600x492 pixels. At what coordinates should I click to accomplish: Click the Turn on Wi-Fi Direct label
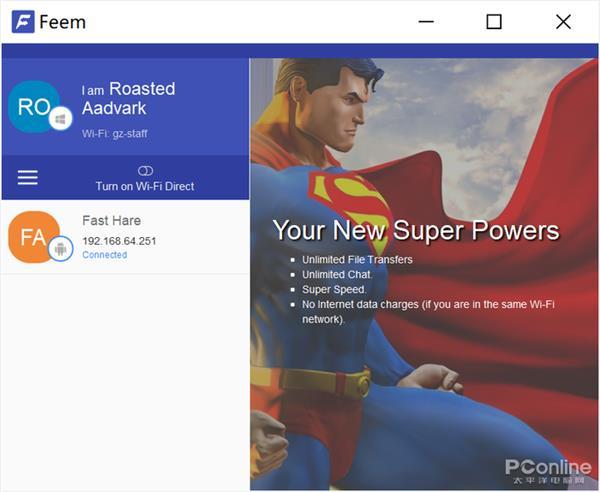point(145,186)
